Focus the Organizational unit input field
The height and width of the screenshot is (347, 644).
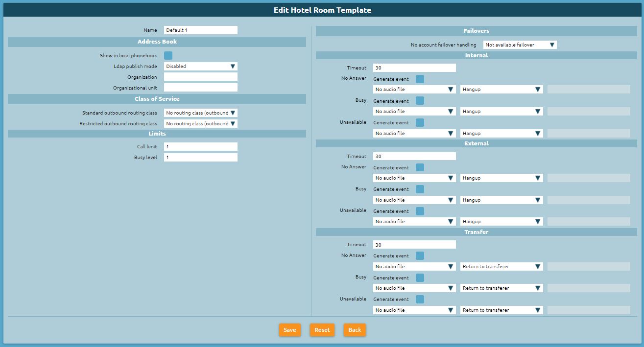coord(201,88)
